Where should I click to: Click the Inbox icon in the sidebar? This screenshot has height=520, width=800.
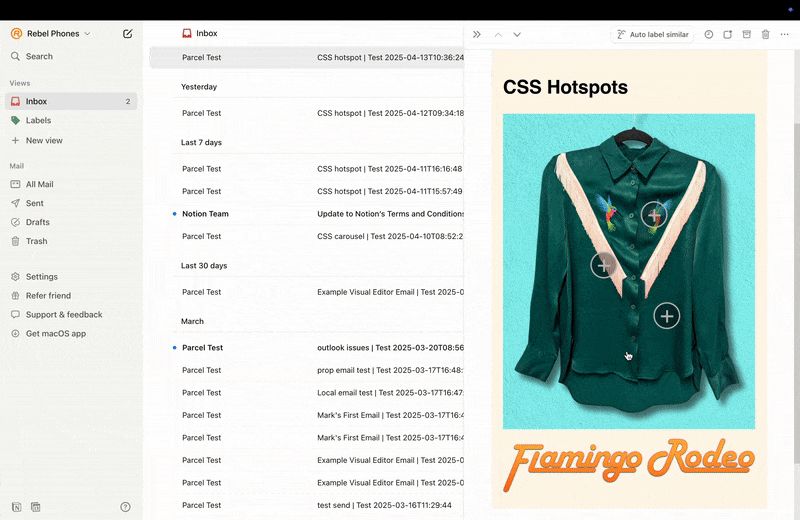[x=15, y=101]
